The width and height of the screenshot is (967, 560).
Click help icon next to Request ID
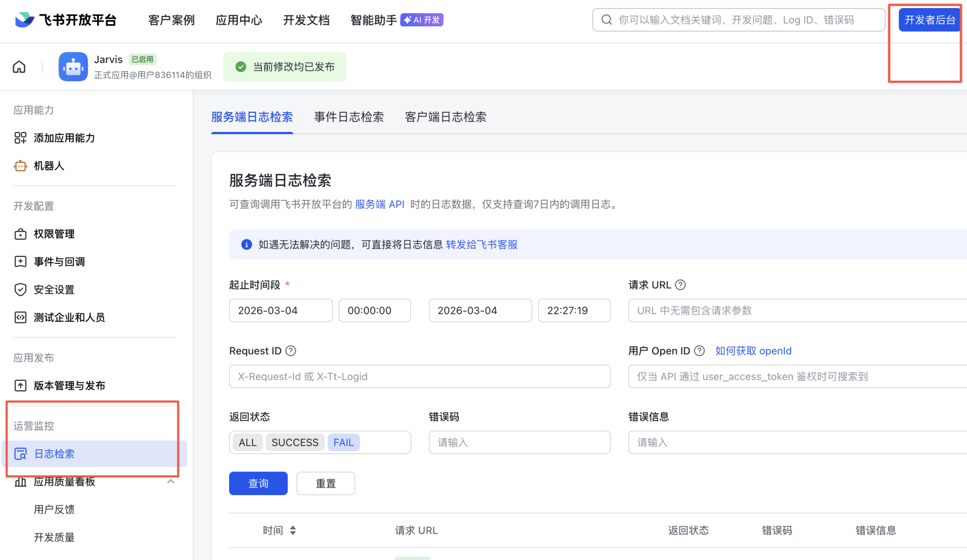291,351
